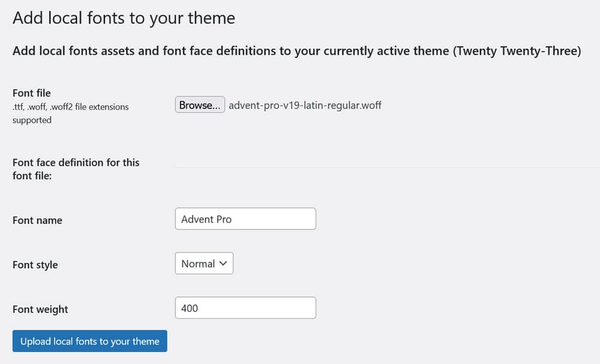This screenshot has width=600, height=364.
Task: Click the Twenty Twenty-Three theme name in subtitle
Action: click(x=517, y=51)
